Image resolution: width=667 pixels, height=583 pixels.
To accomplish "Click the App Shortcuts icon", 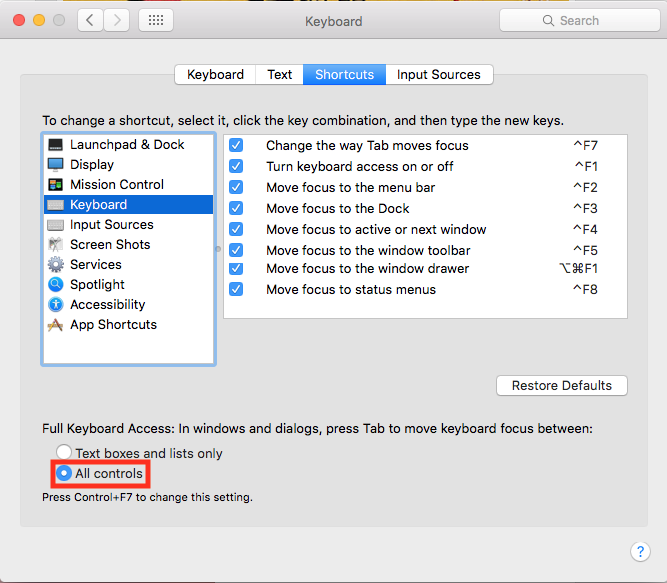I will [x=55, y=325].
